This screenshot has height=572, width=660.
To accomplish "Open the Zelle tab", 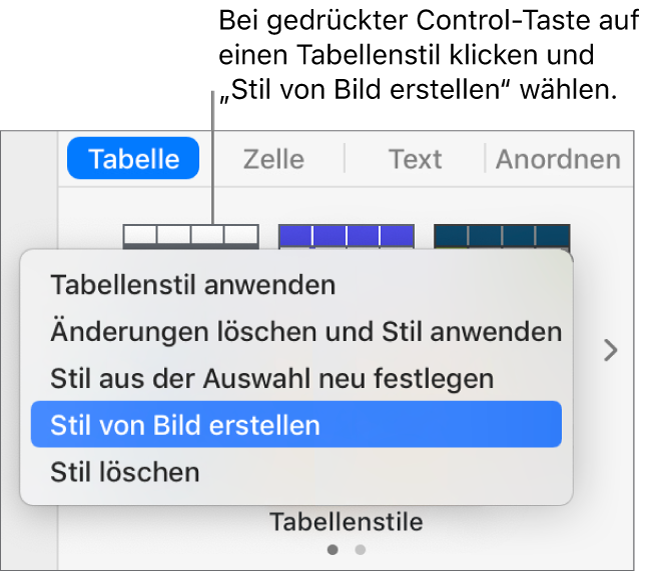I will (273, 159).
